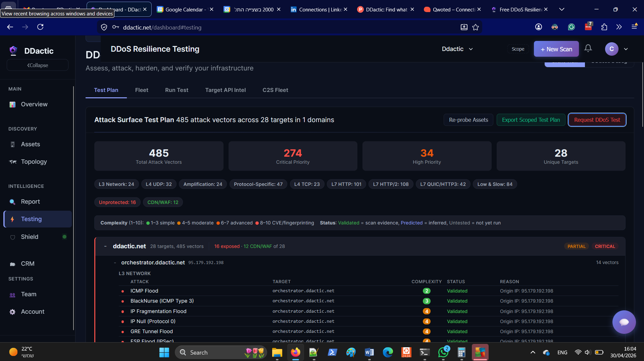
Task: Switch to the Run Test tab
Action: point(177,90)
